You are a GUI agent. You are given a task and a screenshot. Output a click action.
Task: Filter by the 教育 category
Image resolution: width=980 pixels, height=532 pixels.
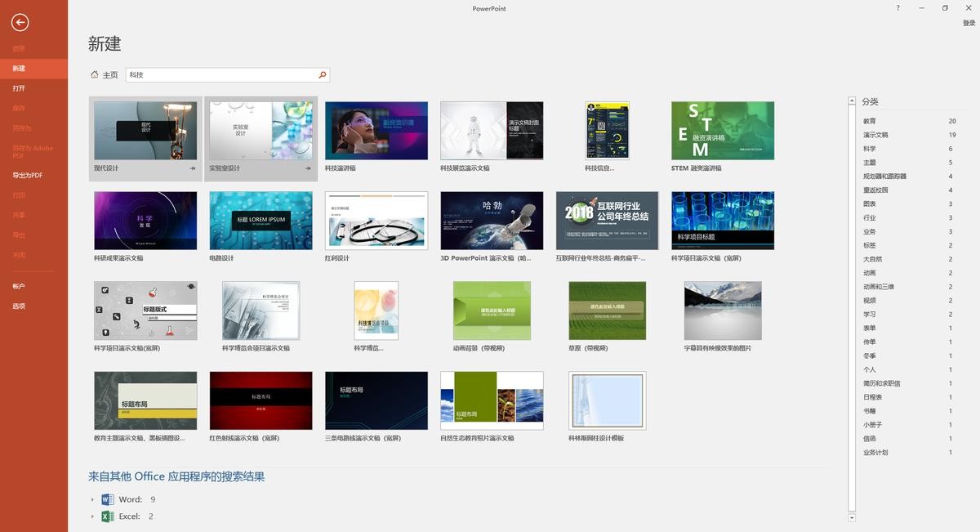(870, 121)
